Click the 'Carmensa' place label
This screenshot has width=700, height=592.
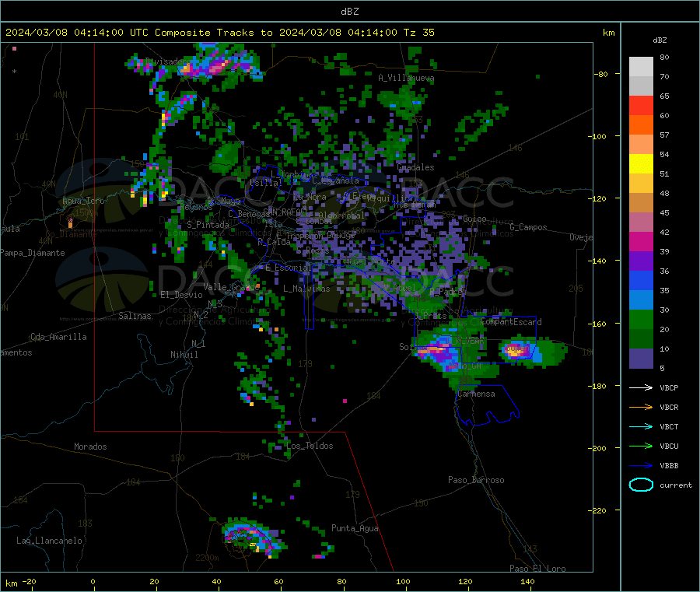coord(476,394)
